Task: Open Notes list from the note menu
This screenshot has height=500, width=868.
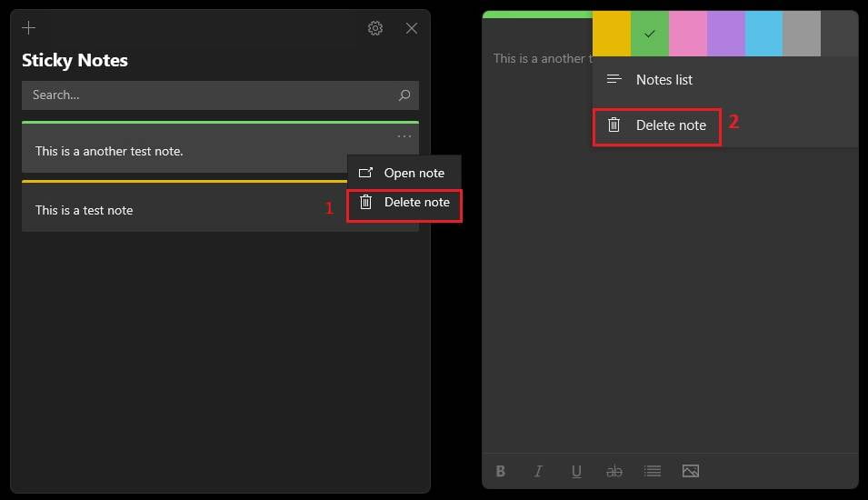Action: point(725,80)
